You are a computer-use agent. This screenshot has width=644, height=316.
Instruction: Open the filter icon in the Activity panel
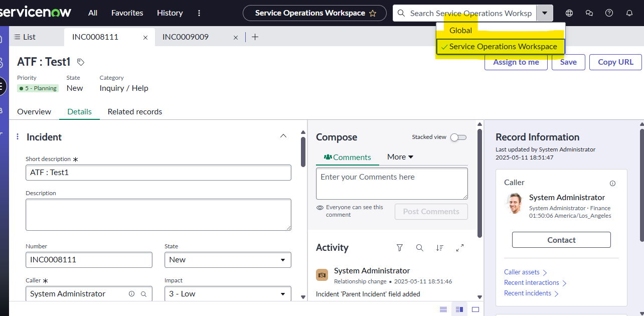point(399,247)
